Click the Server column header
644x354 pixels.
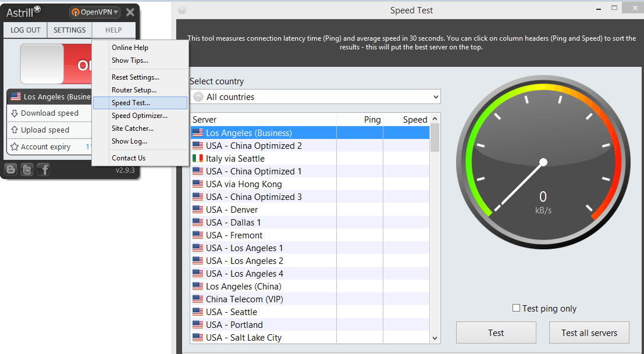tap(264, 119)
